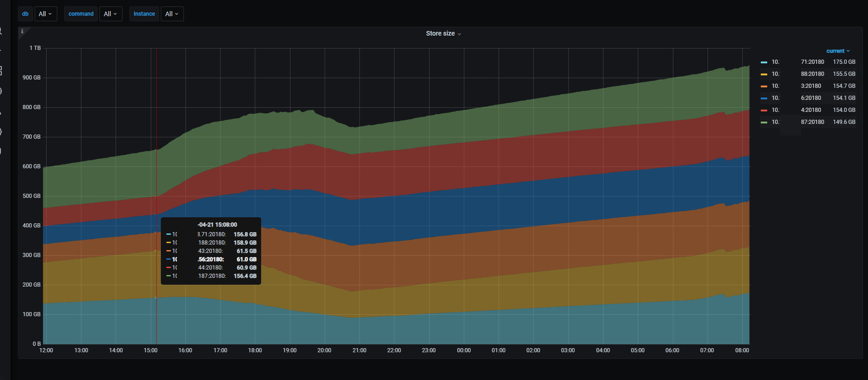Image resolution: width=868 pixels, height=380 pixels.
Task: Toggle the 88:20180 series in legend
Action: click(x=798, y=74)
